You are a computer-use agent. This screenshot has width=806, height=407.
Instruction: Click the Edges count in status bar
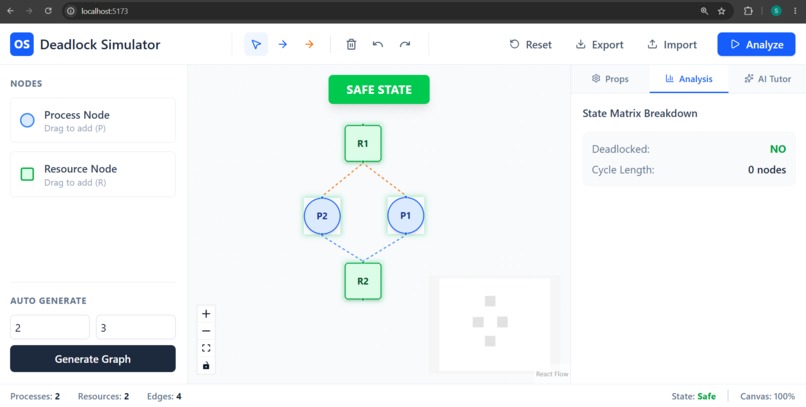164,396
